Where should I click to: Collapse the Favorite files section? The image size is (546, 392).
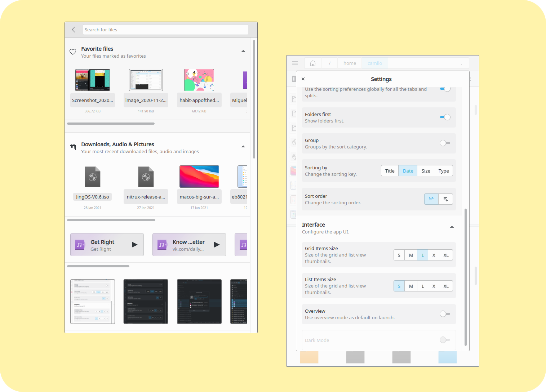point(243,51)
